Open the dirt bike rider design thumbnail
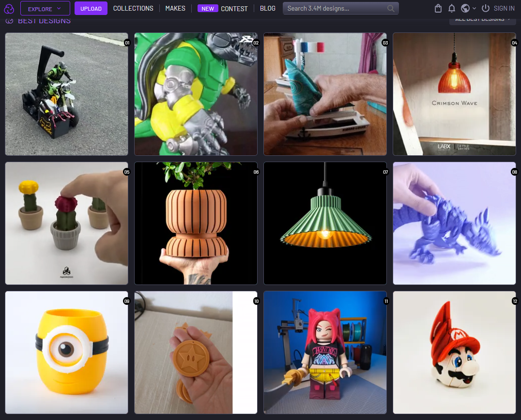 click(66, 94)
